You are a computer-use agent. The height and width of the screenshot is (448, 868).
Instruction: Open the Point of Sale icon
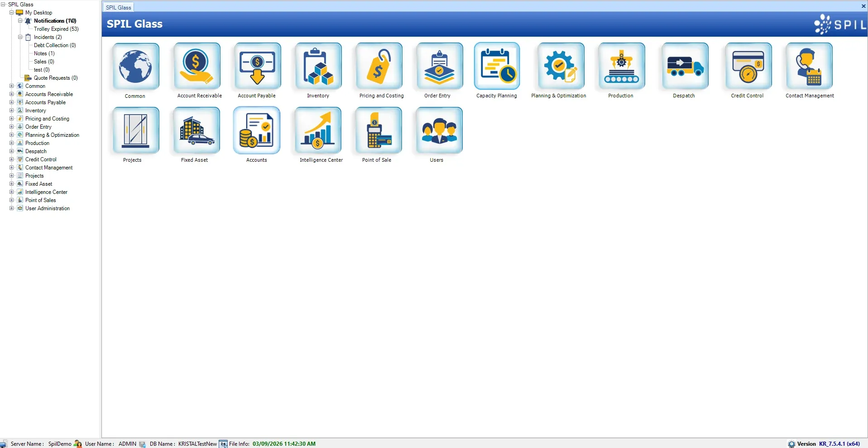[x=379, y=130]
